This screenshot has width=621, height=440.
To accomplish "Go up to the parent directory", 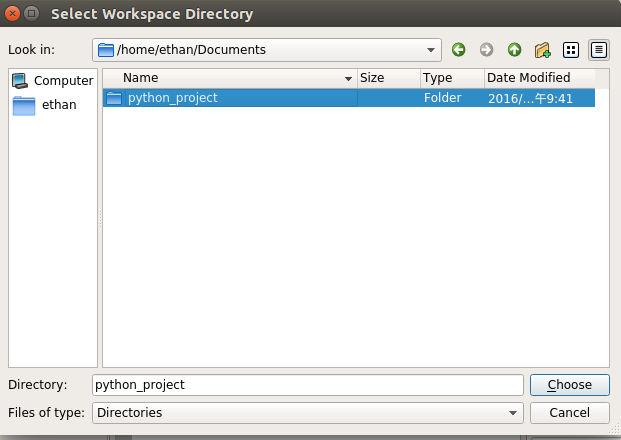I will [514, 49].
